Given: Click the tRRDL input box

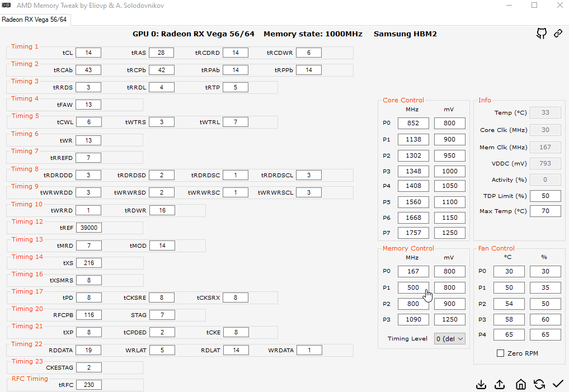Looking at the screenshot, I should click(x=162, y=87).
